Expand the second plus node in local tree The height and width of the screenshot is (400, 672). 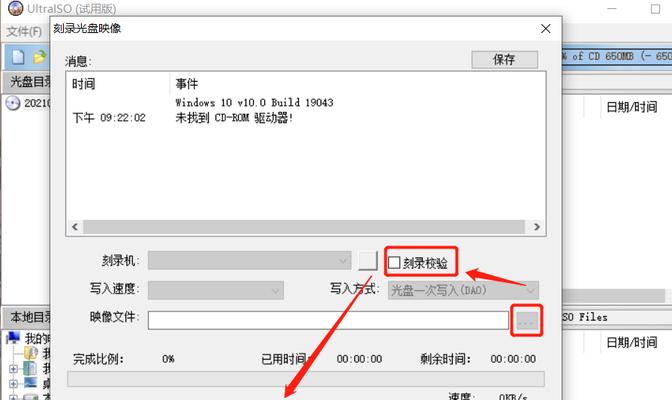pyautogui.click(x=13, y=384)
